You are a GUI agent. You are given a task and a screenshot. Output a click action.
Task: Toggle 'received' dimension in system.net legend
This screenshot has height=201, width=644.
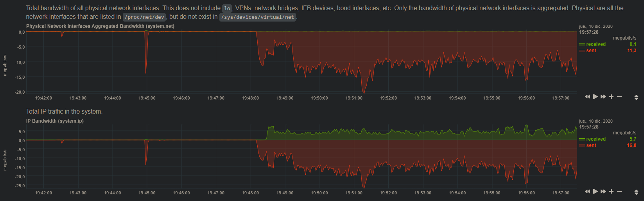(596, 44)
